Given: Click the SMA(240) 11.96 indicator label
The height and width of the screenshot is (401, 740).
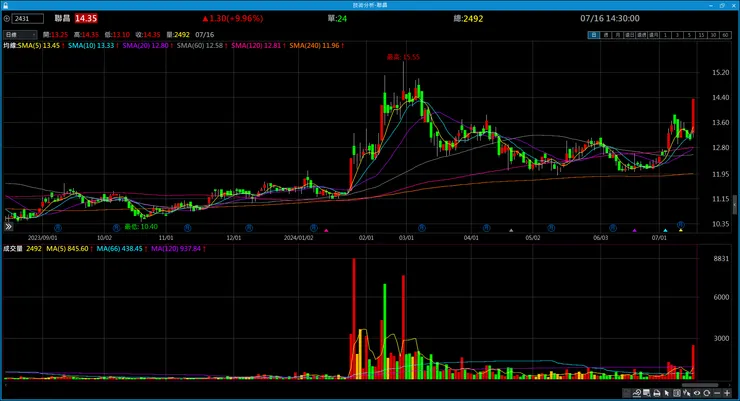Looking at the screenshot, I should pyautogui.click(x=314, y=45).
